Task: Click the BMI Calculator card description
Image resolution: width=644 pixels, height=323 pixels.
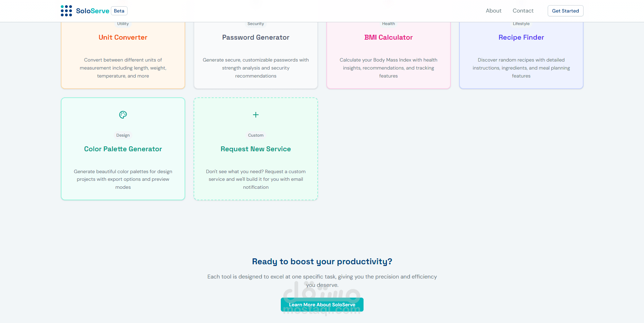Action: click(389, 68)
